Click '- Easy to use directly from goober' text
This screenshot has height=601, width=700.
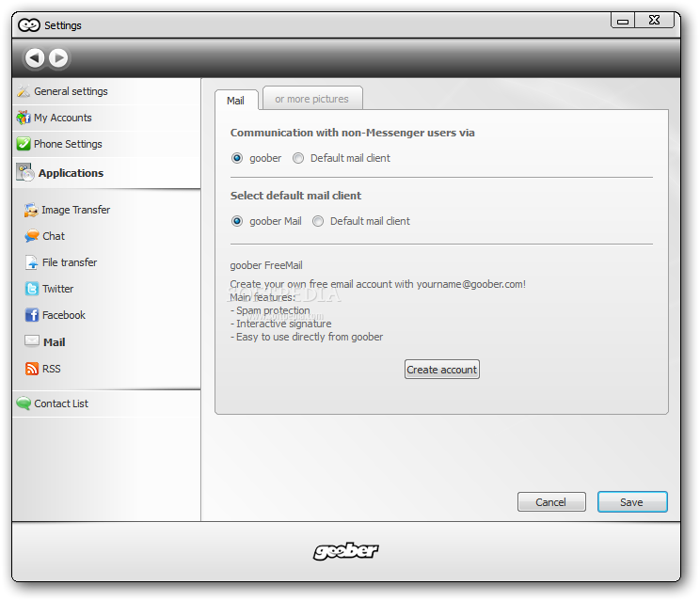[x=307, y=337]
